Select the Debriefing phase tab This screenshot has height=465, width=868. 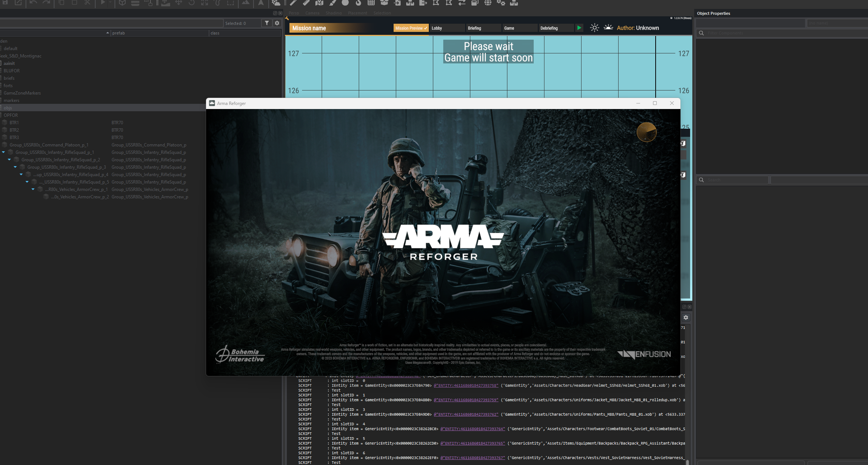[x=555, y=28]
